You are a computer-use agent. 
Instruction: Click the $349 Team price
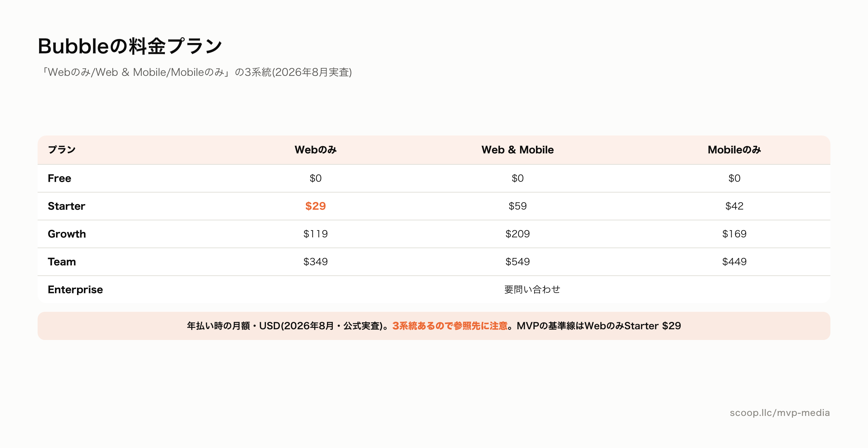pyautogui.click(x=315, y=262)
